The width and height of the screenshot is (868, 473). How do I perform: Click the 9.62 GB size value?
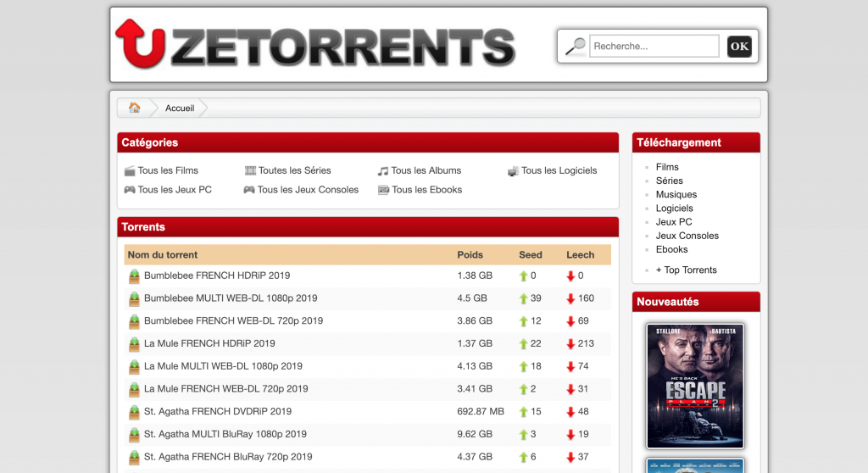click(475, 434)
